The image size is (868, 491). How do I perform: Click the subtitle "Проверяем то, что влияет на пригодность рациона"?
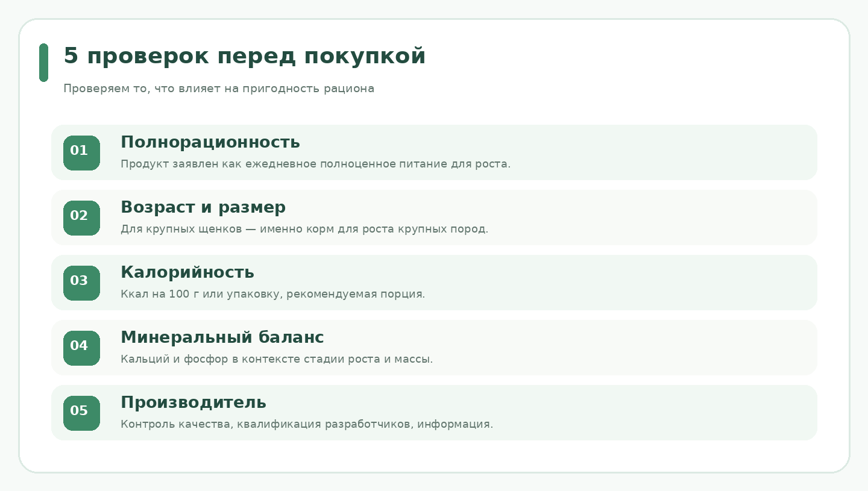pos(219,89)
